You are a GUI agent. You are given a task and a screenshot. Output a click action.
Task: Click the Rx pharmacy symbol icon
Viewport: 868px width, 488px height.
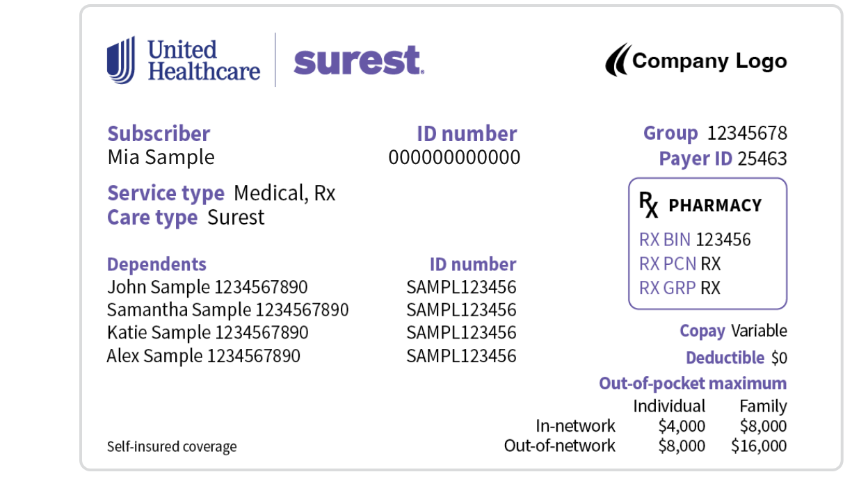pyautogui.click(x=648, y=205)
